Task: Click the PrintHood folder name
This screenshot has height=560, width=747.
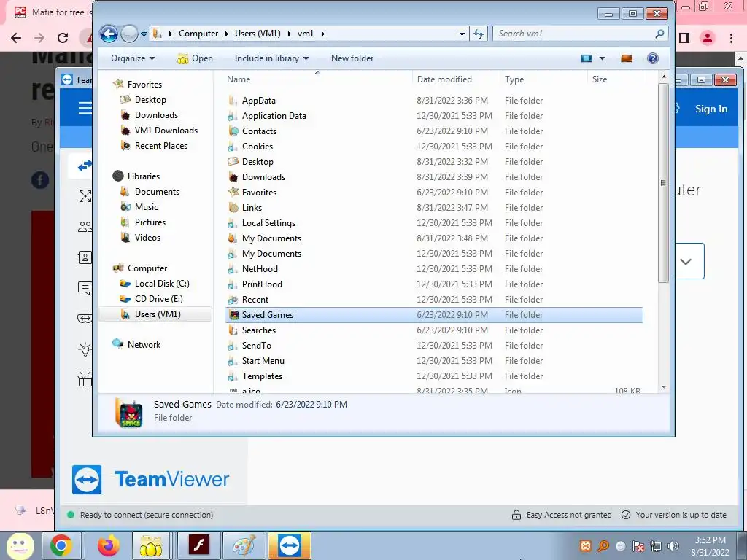Action: 262,284
